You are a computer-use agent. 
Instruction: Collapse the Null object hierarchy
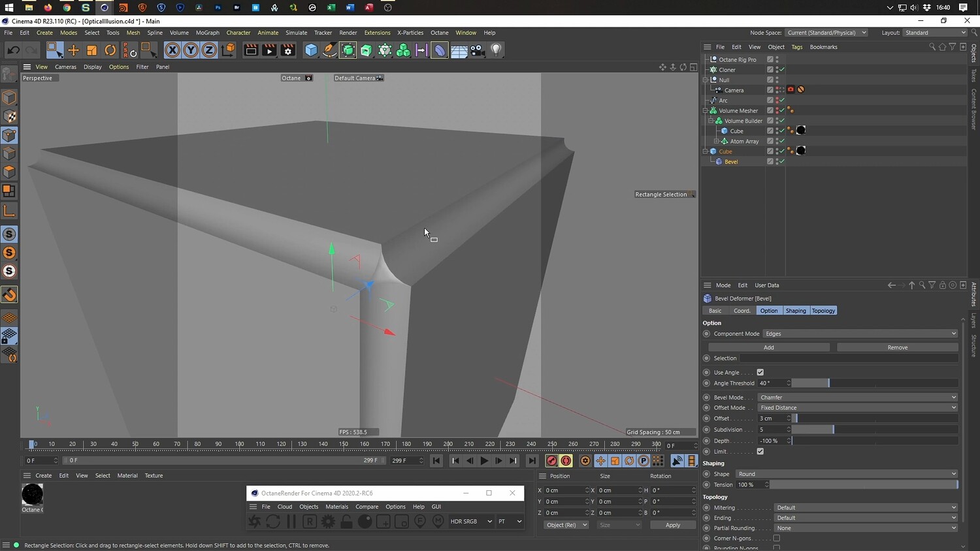coord(706,80)
